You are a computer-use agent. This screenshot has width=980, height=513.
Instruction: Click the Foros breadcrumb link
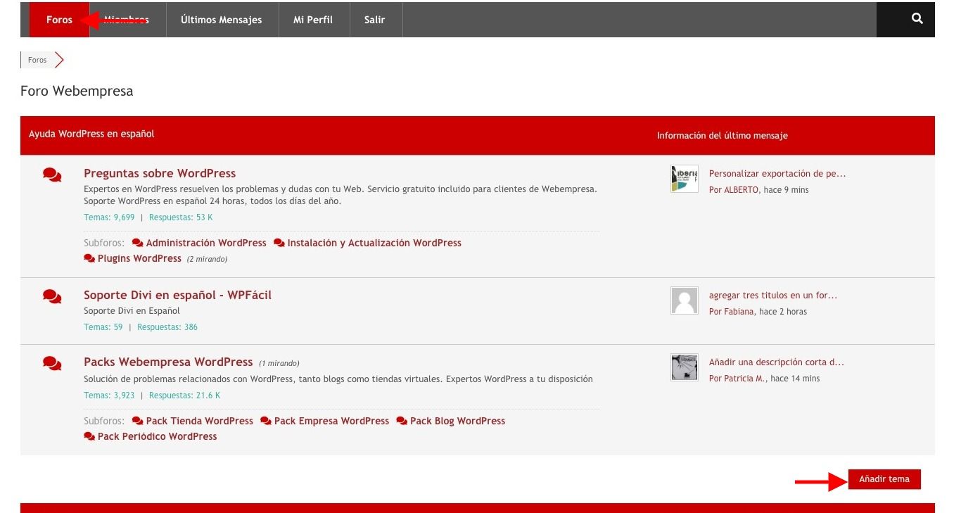pyautogui.click(x=37, y=60)
